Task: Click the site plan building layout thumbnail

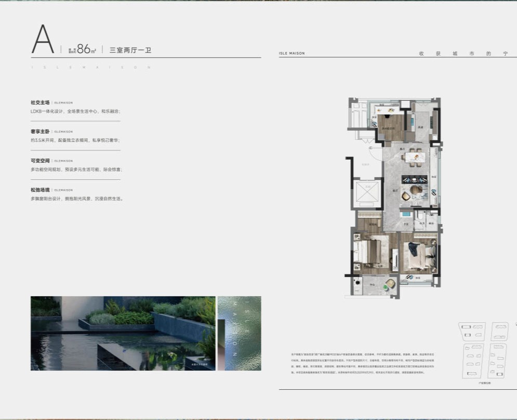Action: tap(484, 350)
